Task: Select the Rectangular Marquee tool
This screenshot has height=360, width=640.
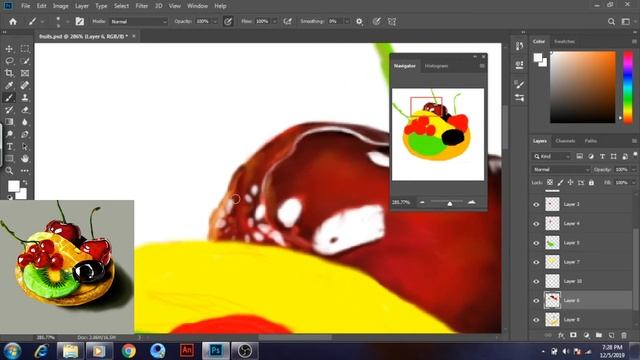Action: click(25, 49)
